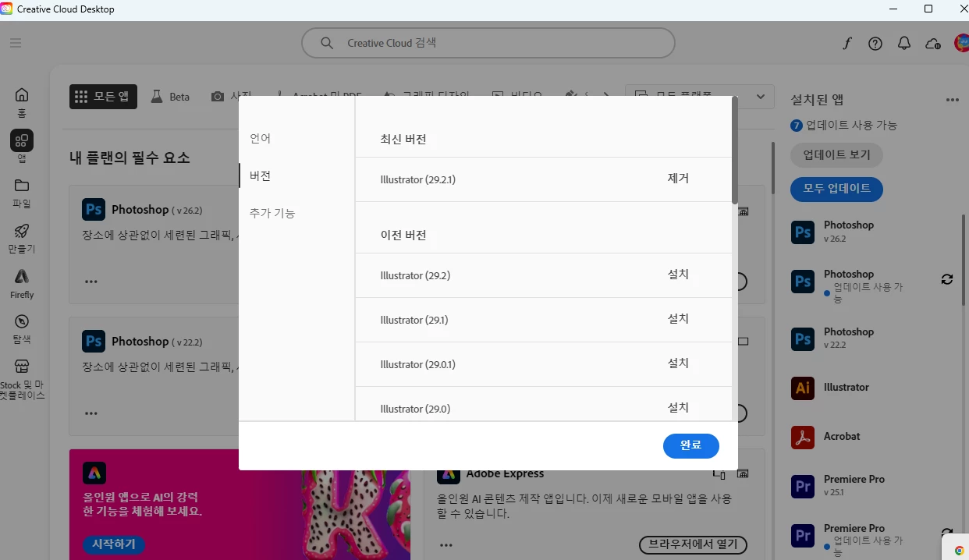
Task: Click 설치 for Illustrator (29.1)
Action: click(678, 318)
